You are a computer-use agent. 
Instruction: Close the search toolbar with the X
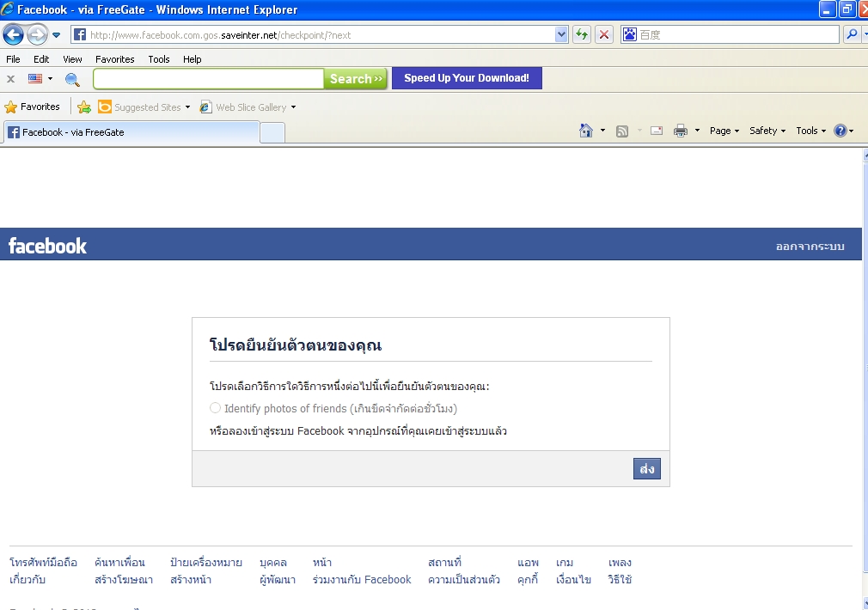(x=10, y=78)
